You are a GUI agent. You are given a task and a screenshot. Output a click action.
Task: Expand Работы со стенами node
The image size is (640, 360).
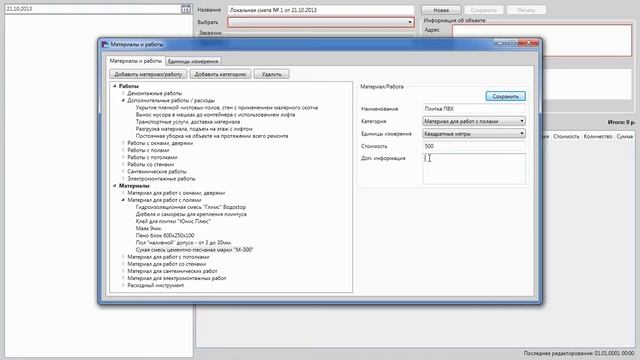pyautogui.click(x=123, y=164)
